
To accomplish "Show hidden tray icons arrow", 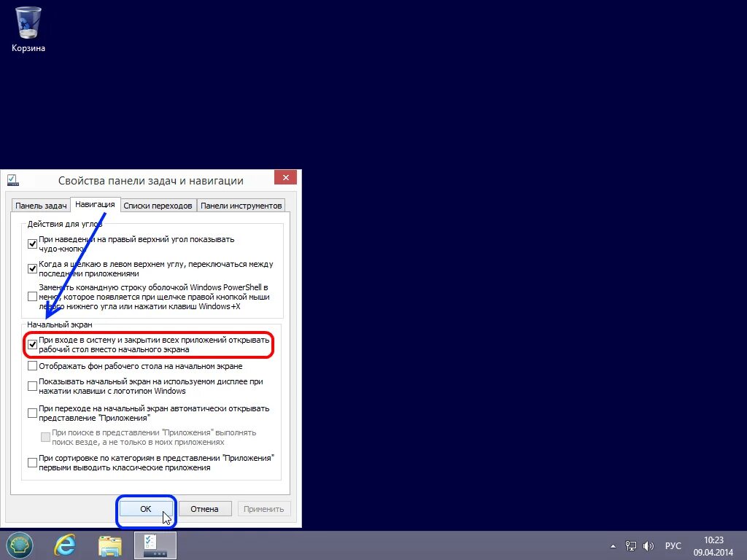I will point(613,546).
